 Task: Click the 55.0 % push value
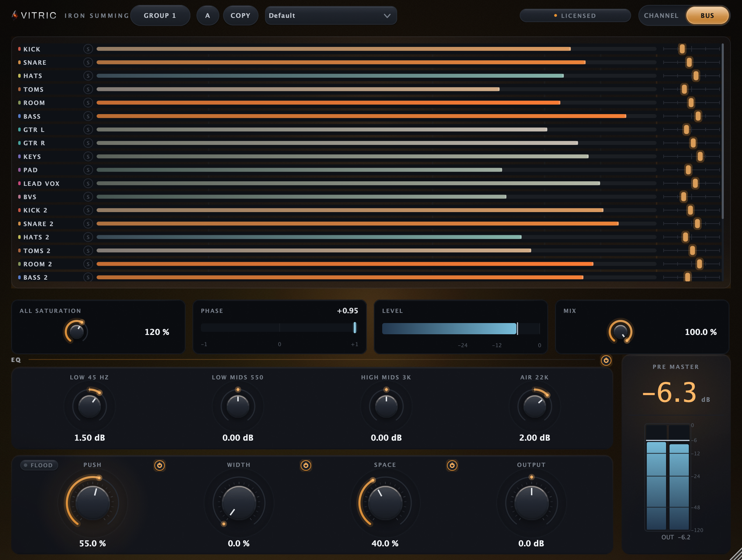93,544
